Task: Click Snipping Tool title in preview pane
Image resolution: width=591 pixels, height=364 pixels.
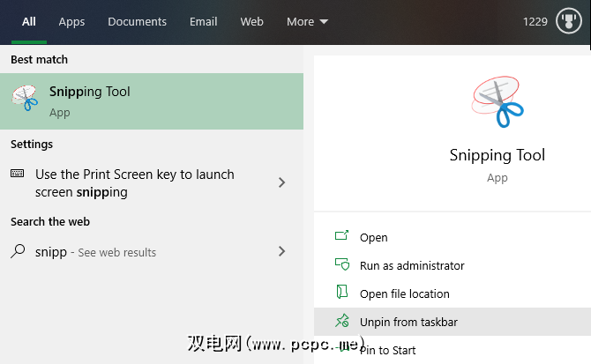Action: pyautogui.click(x=497, y=155)
